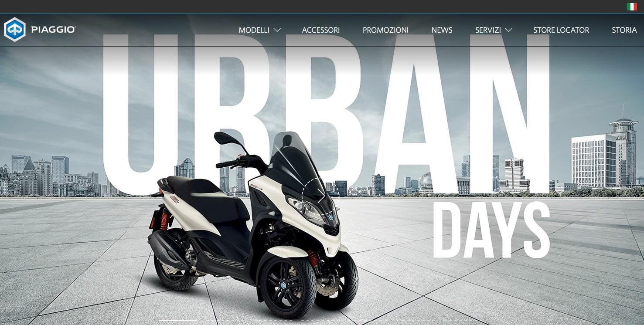This screenshot has height=325, width=644.
Task: Click the DAYS banner text
Action: point(491,231)
